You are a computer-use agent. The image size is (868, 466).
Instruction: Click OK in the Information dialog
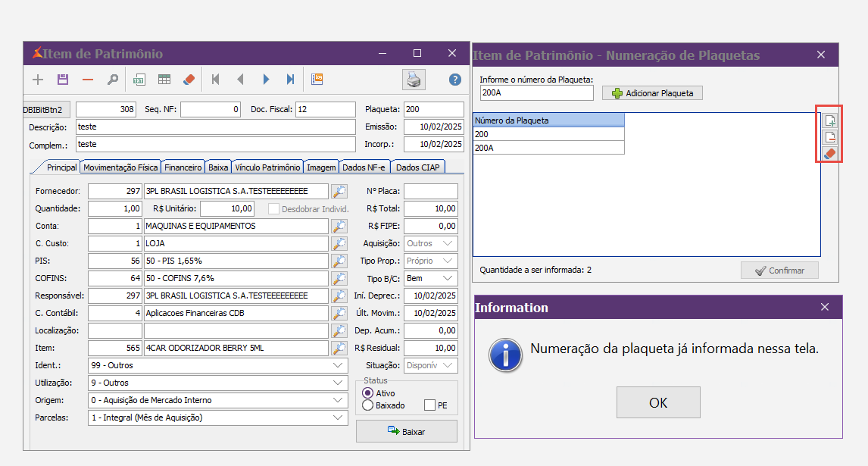657,402
